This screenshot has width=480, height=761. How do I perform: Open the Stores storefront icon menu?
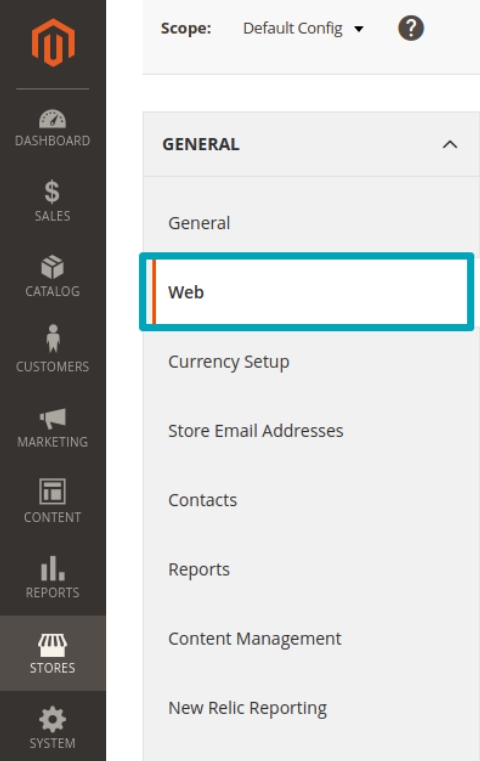(52, 645)
